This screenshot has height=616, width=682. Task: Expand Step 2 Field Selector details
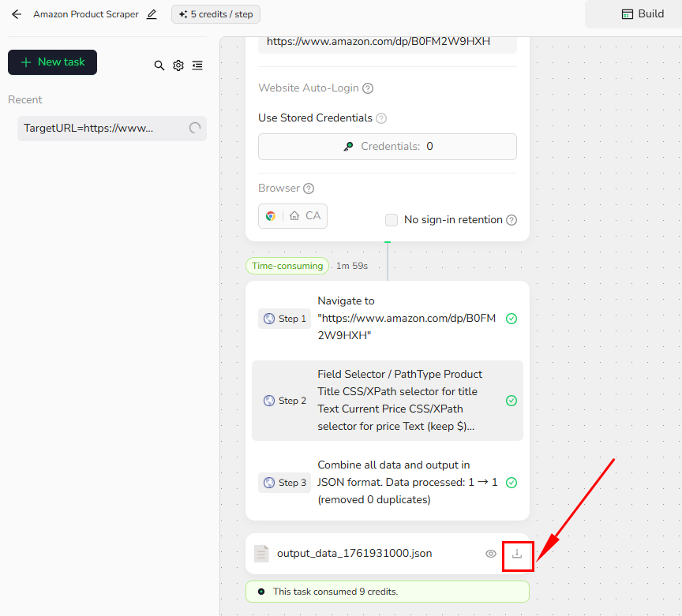[387, 401]
